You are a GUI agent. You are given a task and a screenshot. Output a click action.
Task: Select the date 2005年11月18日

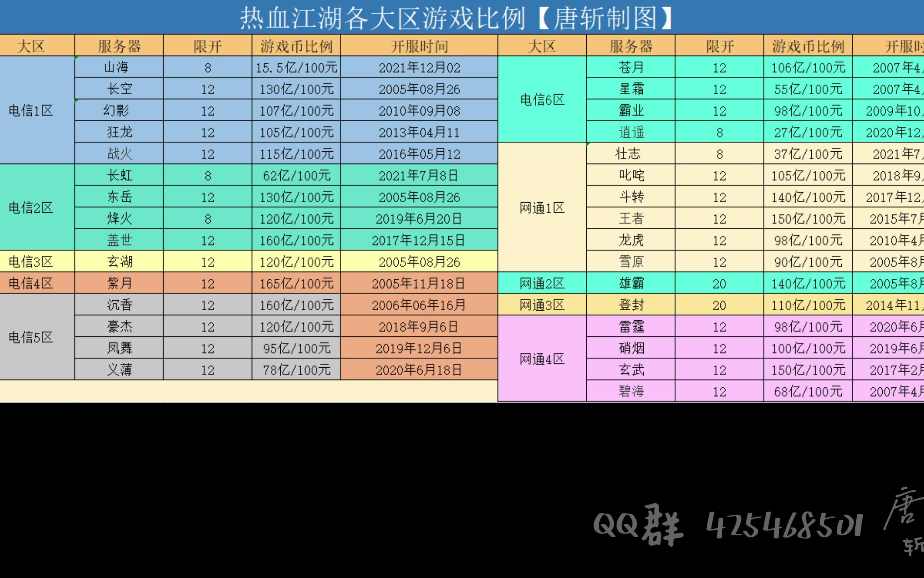418,284
